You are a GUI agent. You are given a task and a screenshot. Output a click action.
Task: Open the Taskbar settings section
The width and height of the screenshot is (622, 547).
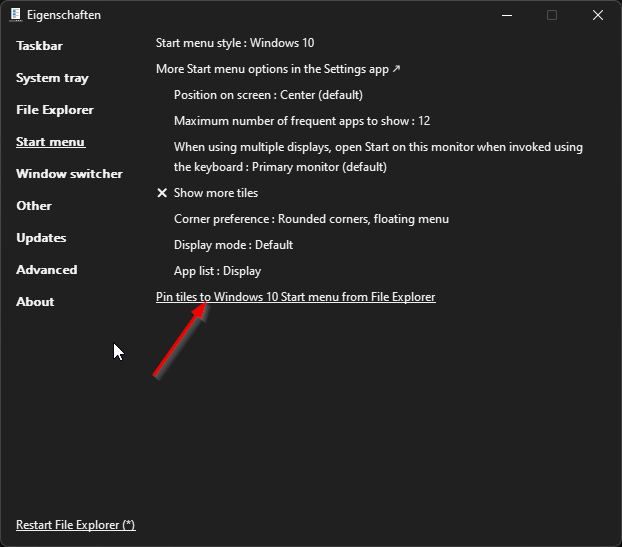[x=39, y=46]
